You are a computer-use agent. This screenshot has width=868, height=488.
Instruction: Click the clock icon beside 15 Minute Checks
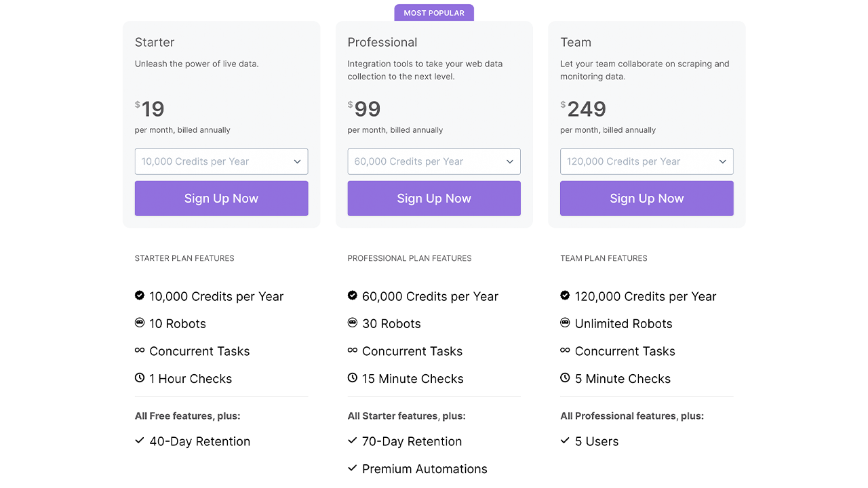[x=353, y=378]
